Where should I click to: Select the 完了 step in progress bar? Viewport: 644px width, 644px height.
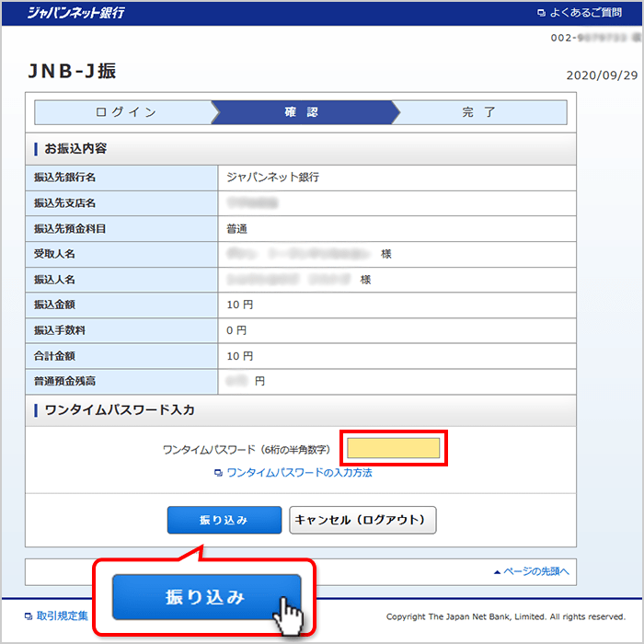pyautogui.click(x=479, y=112)
